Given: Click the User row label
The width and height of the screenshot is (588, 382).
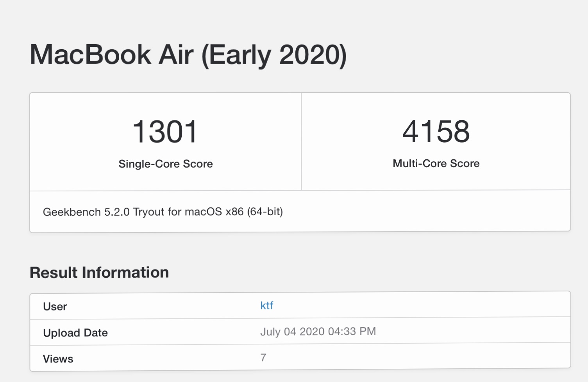Looking at the screenshot, I should (x=55, y=307).
